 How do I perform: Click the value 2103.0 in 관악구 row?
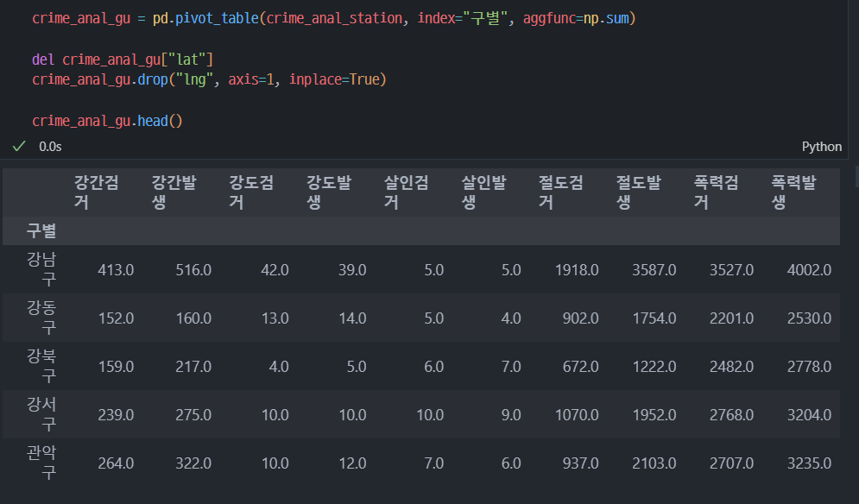(654, 463)
